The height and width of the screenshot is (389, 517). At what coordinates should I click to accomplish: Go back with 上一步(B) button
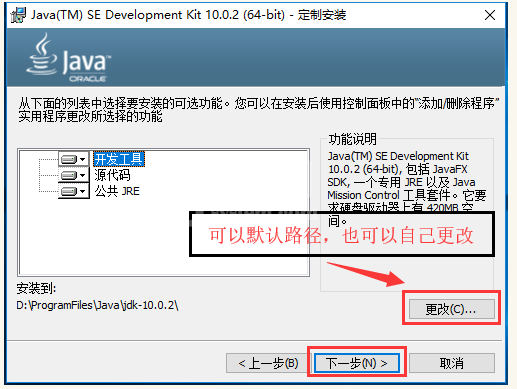click(268, 363)
